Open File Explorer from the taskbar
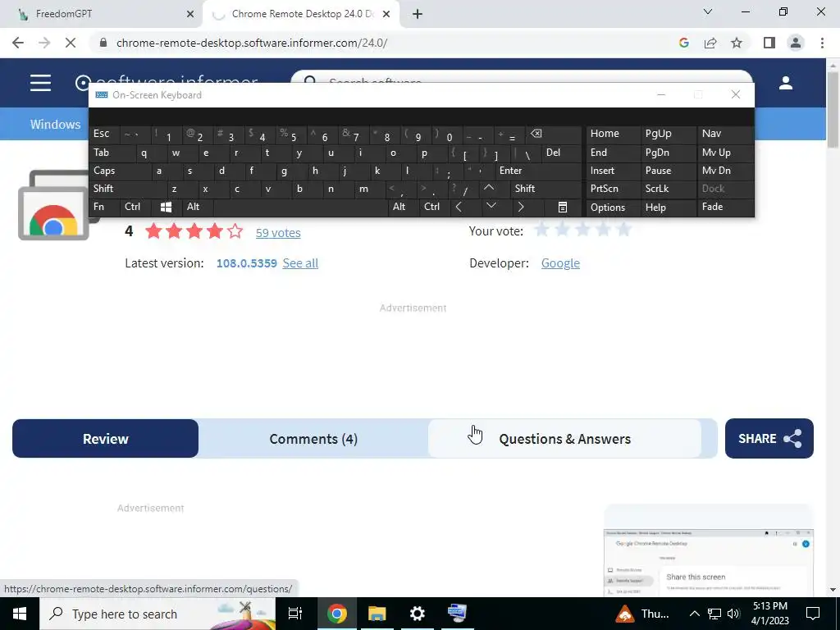This screenshot has width=840, height=630. 377,614
